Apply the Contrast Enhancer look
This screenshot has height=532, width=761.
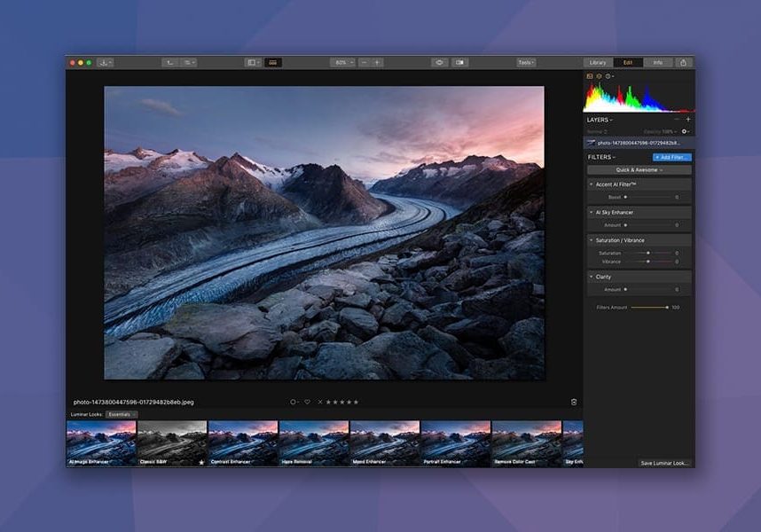click(x=243, y=443)
